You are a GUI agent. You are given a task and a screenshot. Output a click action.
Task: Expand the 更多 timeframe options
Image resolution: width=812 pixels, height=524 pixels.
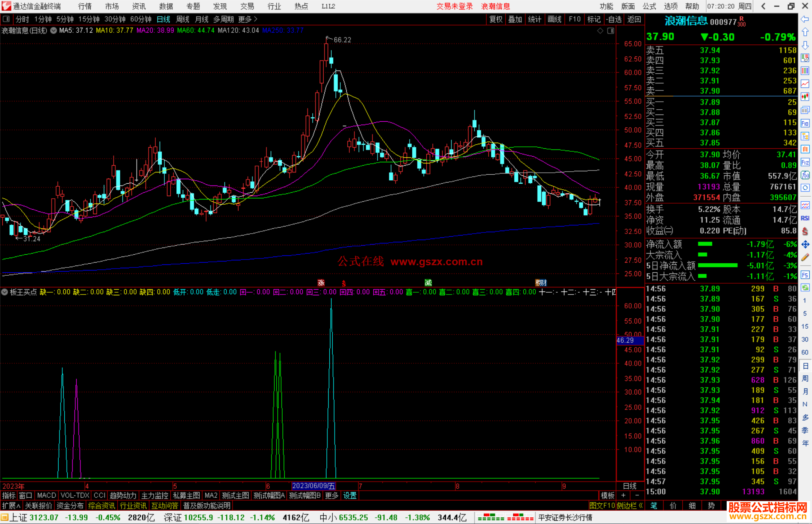click(247, 19)
